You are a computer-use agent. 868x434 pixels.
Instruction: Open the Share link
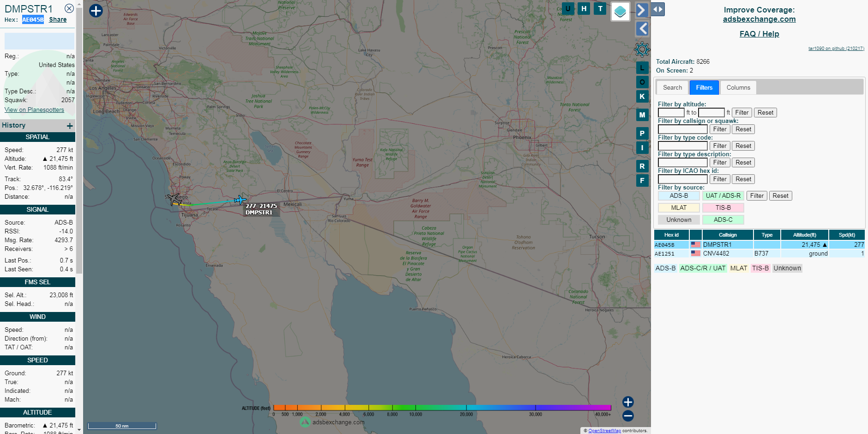coord(58,19)
